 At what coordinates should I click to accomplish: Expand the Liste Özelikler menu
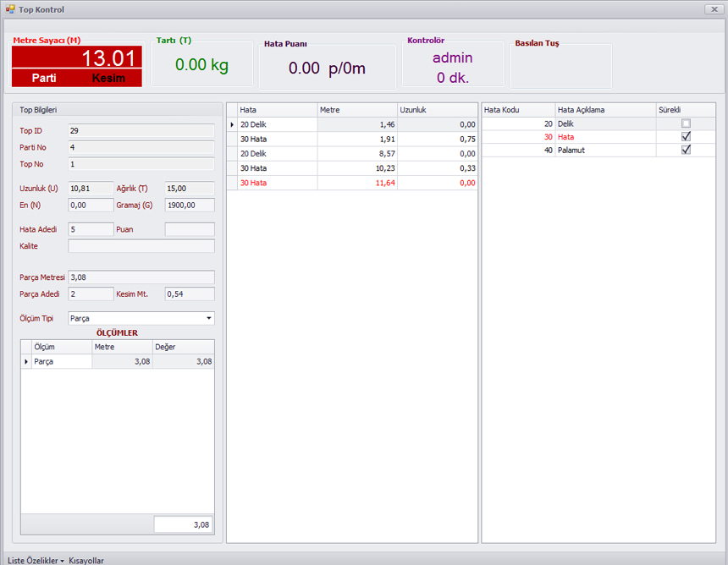click(x=36, y=560)
